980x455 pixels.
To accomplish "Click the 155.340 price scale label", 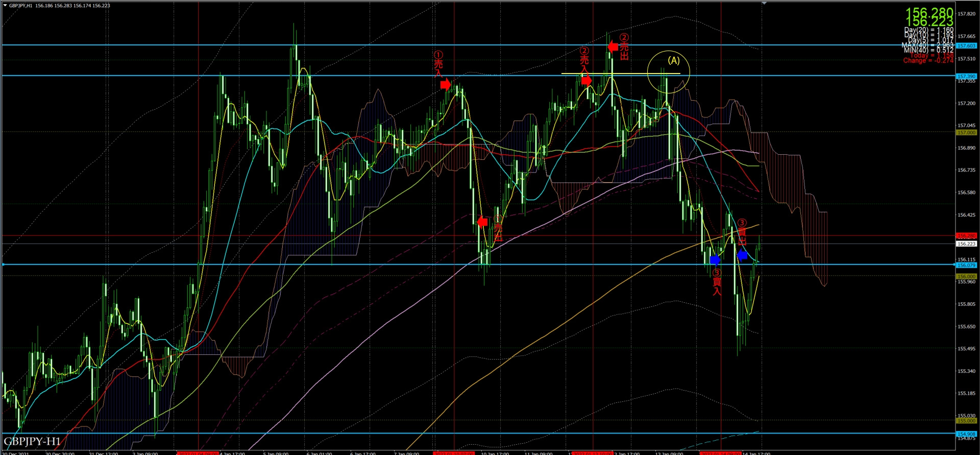I will (967, 371).
